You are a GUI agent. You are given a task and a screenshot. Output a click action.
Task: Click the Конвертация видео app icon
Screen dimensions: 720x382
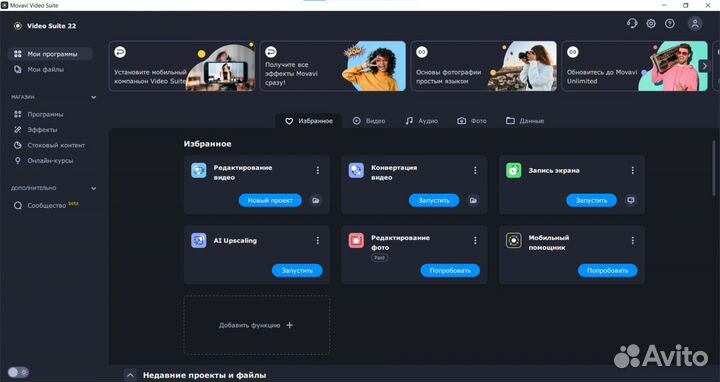point(356,170)
